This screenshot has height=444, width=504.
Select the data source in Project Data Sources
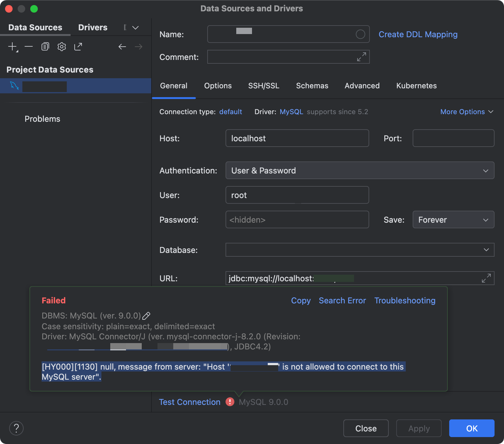coord(76,86)
